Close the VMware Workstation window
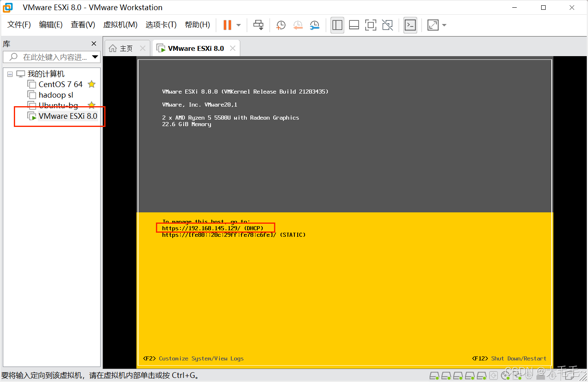Image resolution: width=588 pixels, height=382 pixels. (x=572, y=7)
